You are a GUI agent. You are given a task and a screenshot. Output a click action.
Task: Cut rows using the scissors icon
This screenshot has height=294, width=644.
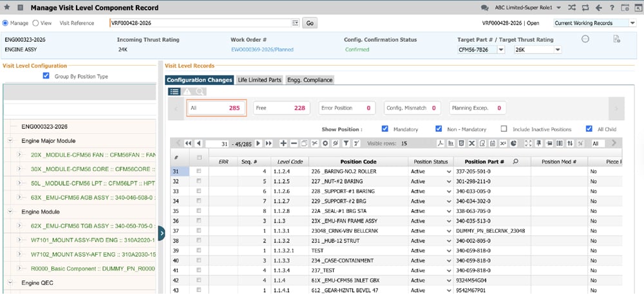pyautogui.click(x=315, y=143)
